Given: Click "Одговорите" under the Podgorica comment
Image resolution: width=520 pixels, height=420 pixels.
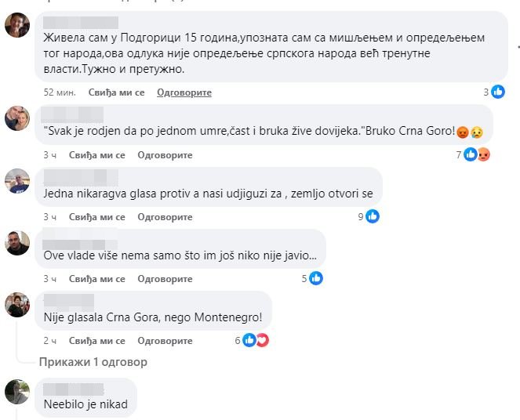Looking at the screenshot, I should 184,92.
